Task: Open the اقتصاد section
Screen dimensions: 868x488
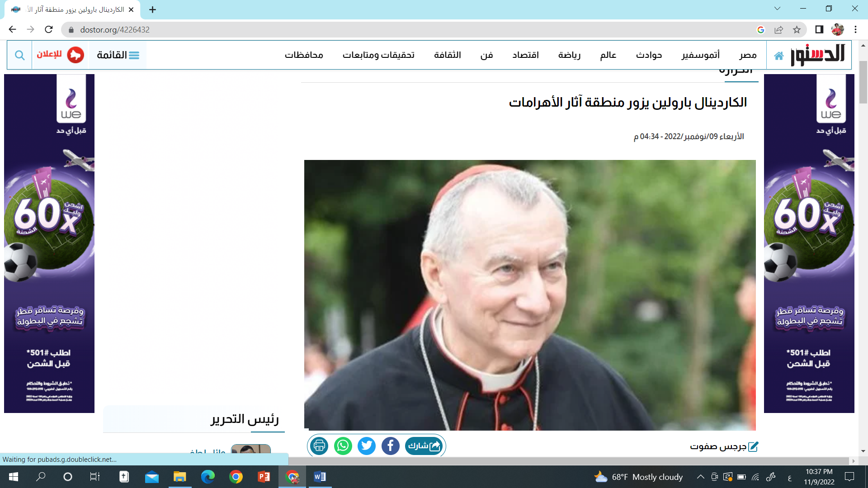Action: tap(525, 55)
